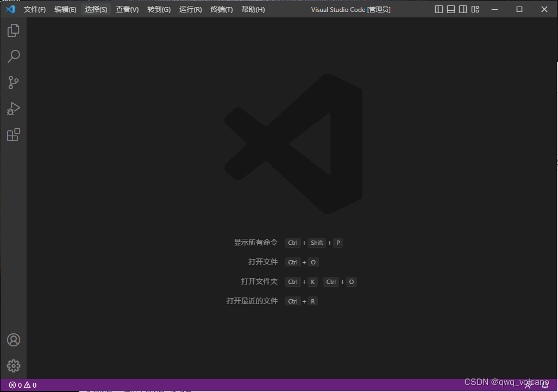Click the 打开最近的文件 label
The height and width of the screenshot is (392, 558).
[252, 301]
